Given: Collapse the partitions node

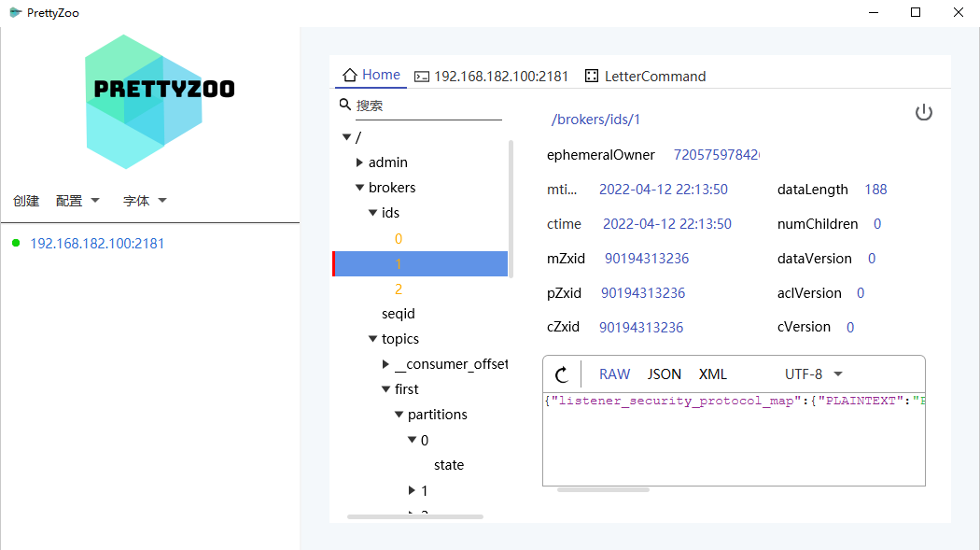Looking at the screenshot, I should pos(399,415).
